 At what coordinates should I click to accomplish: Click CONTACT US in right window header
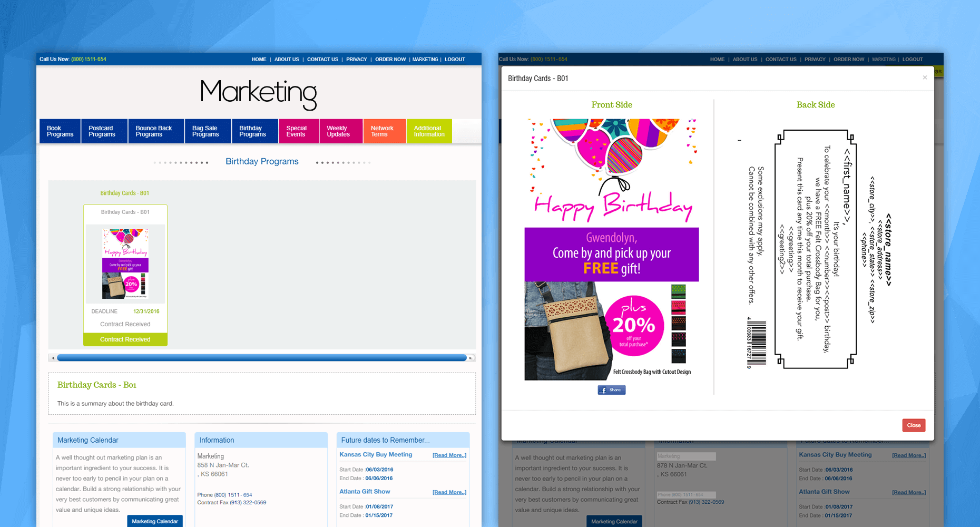tap(781, 60)
